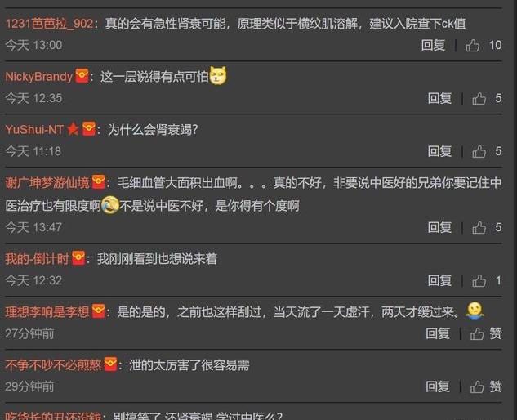Click username 不争不吵不必煎熬
The width and height of the screenshot is (517, 420).
[x=53, y=365]
